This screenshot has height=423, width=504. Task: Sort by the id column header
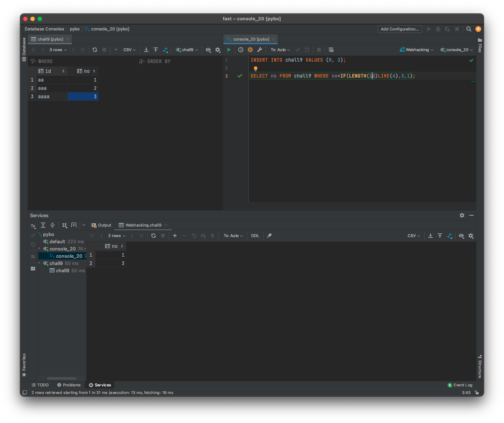(51, 71)
